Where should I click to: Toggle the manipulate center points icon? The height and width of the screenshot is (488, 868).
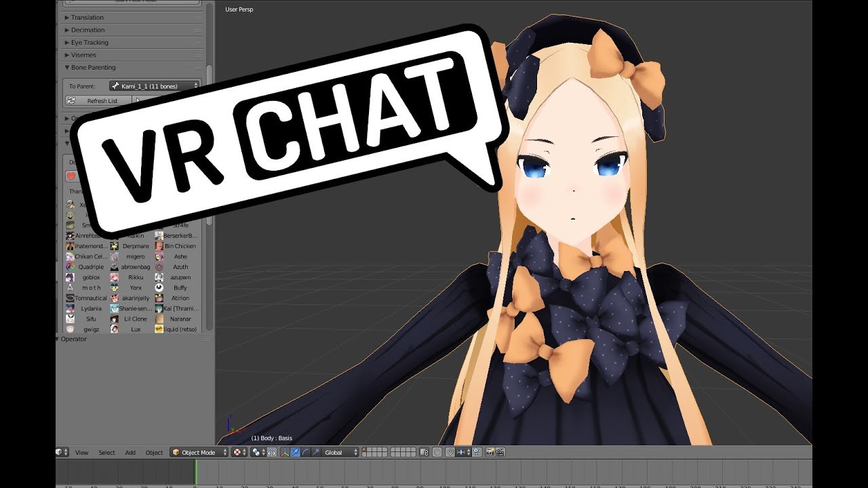tap(271, 452)
